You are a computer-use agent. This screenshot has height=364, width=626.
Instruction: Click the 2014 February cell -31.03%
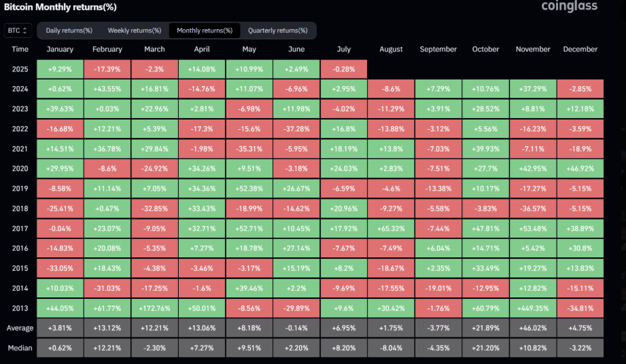tap(107, 288)
